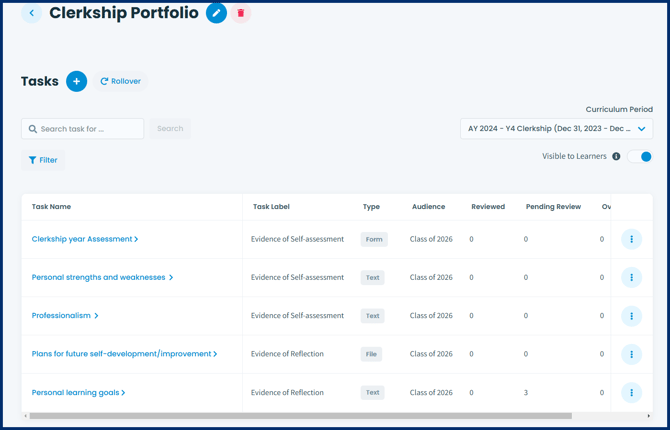Open Clerkship year Assessment task
670x430 pixels.
pyautogui.click(x=85, y=239)
